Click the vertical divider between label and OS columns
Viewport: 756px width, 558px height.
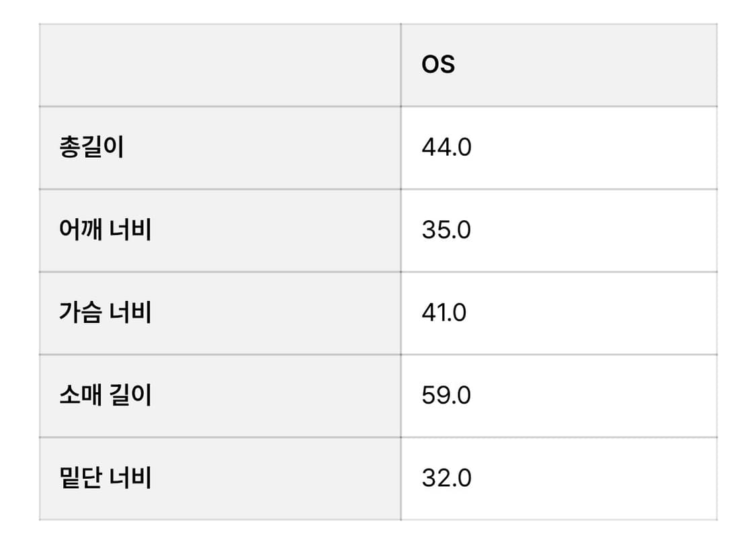(x=401, y=271)
